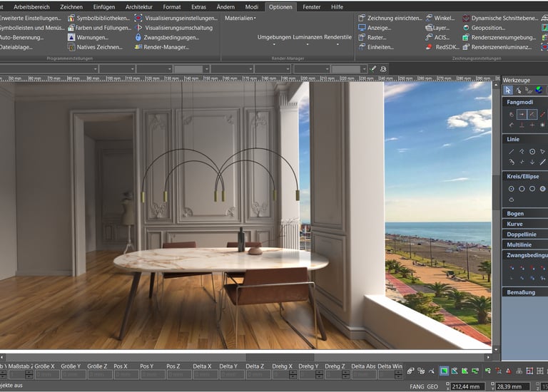Click the highlighted green render mode icon
The height and width of the screenshot is (392, 548).
point(444,371)
